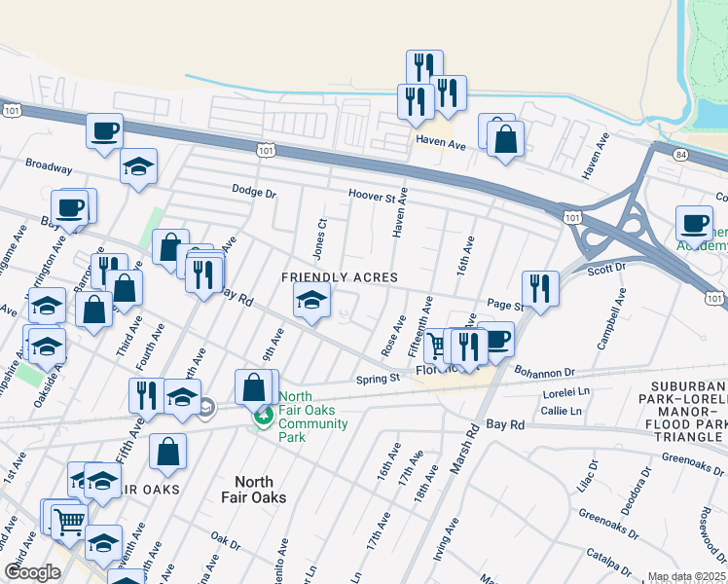Select the school marker left of Fair Oaks label
728x584 pixels.
coord(102,482)
